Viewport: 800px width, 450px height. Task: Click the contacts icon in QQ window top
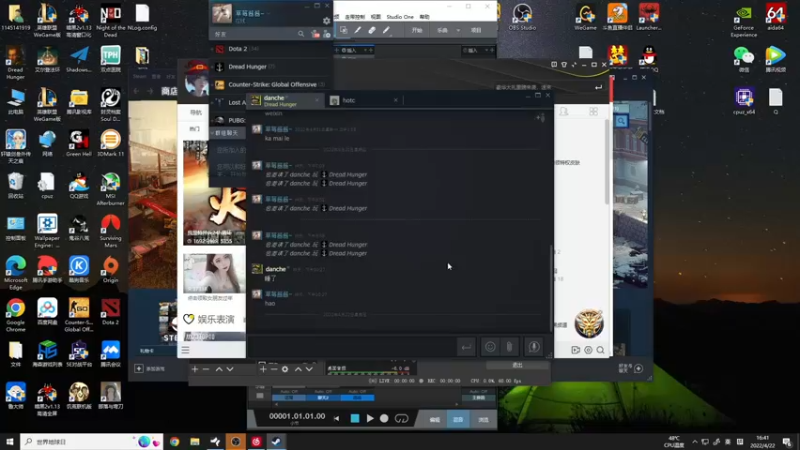564,111
